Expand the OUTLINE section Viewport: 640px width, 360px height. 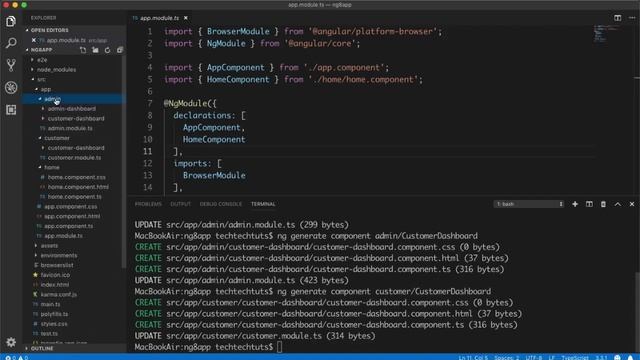coord(42,349)
